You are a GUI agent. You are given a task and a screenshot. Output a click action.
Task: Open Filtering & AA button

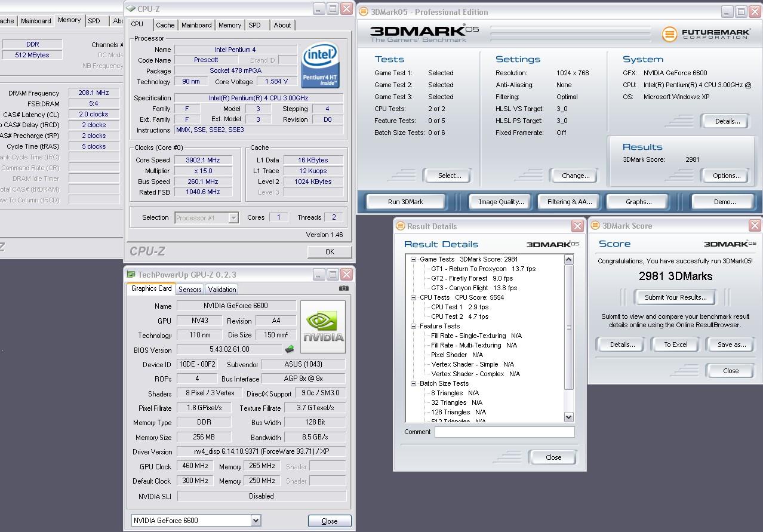(x=570, y=202)
